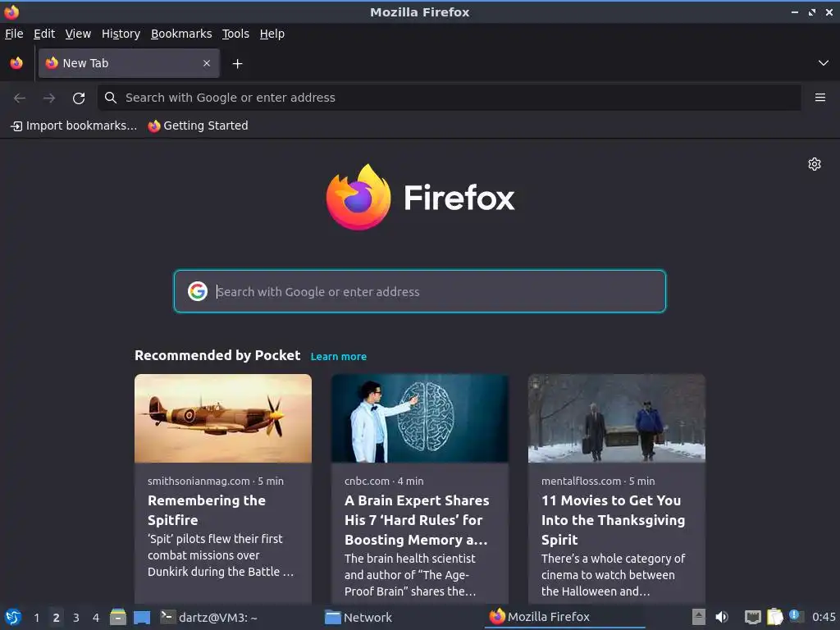Open the snowy park movie thumbnail
840x630 pixels.
[617, 418]
